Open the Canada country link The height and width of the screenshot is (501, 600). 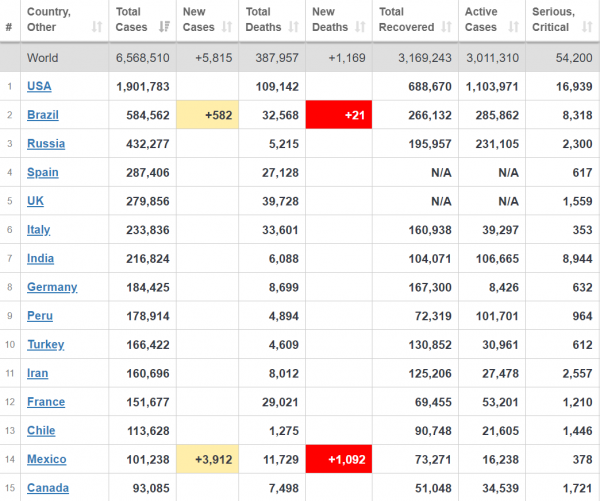coord(48,488)
